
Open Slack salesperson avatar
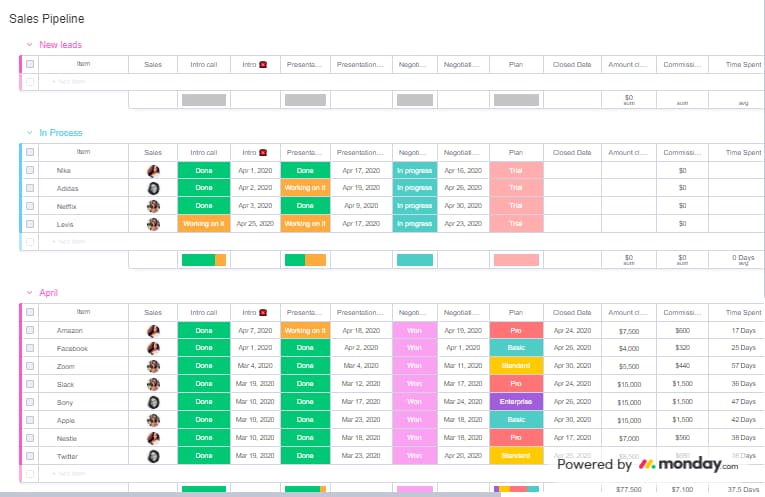pos(153,384)
